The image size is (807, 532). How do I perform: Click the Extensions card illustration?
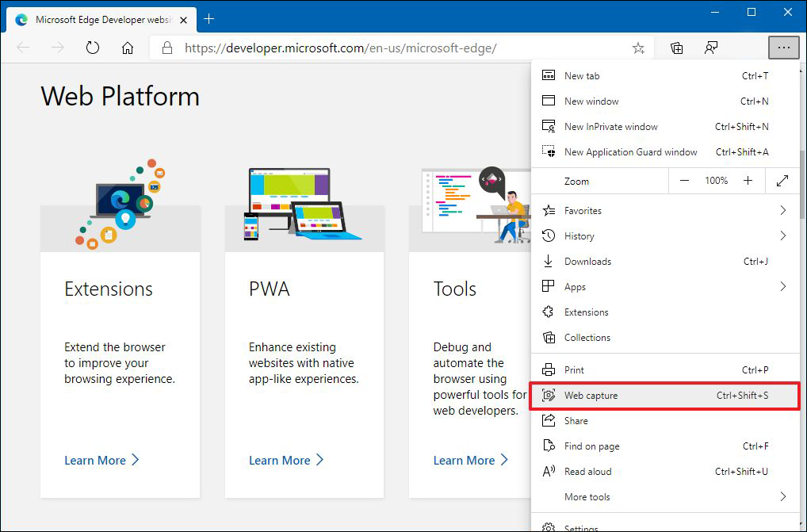120,205
